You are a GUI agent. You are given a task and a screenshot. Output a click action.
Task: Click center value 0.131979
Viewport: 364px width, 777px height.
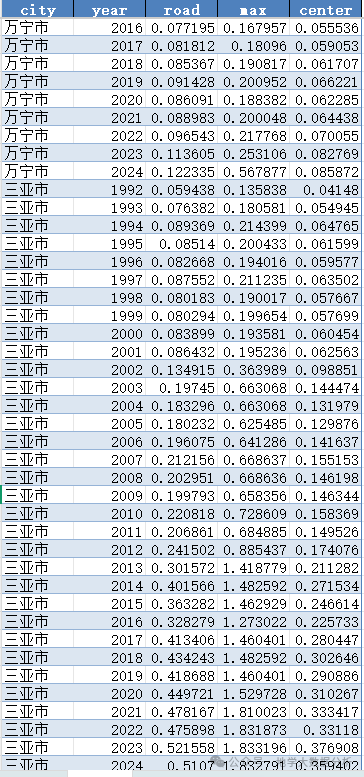point(325,405)
